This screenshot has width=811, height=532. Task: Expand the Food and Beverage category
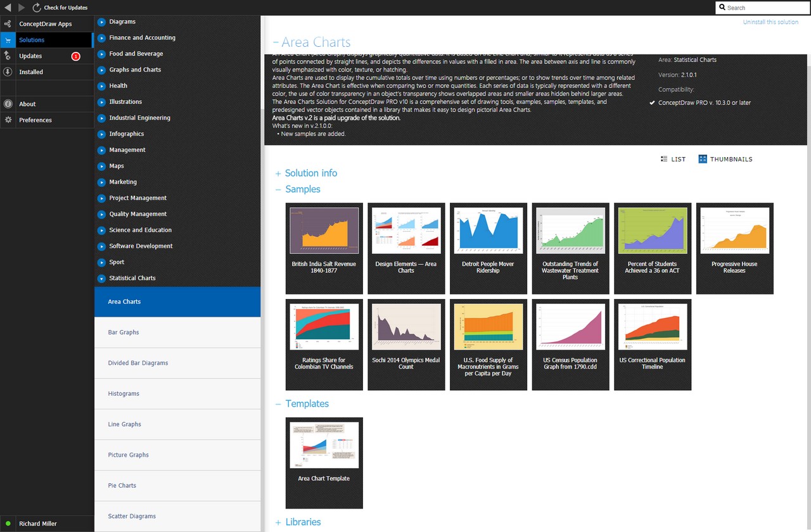[x=101, y=54]
